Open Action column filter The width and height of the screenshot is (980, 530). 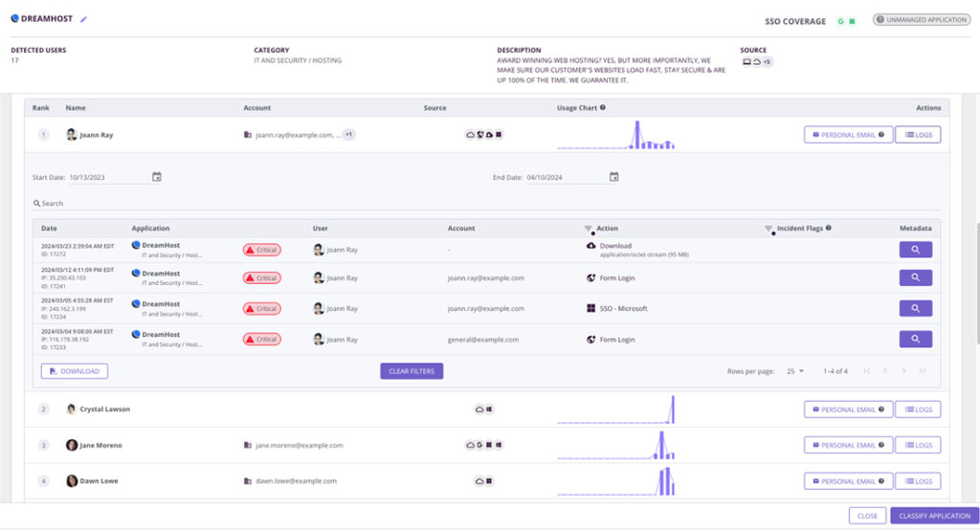click(589, 229)
